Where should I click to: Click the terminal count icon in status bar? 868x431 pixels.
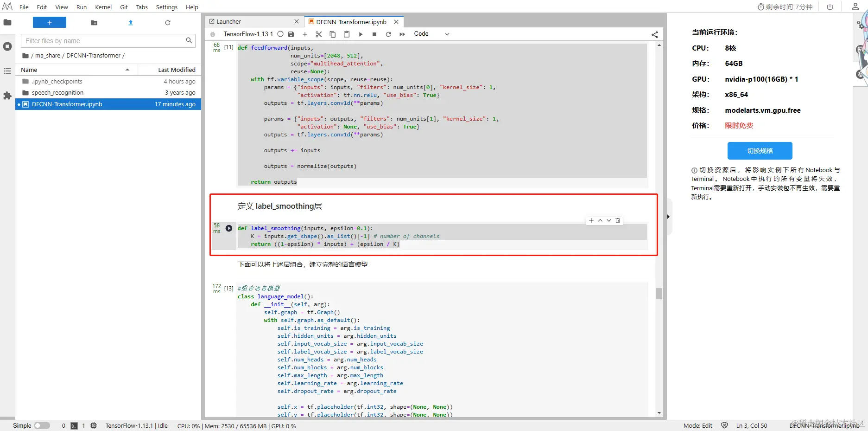tap(74, 425)
